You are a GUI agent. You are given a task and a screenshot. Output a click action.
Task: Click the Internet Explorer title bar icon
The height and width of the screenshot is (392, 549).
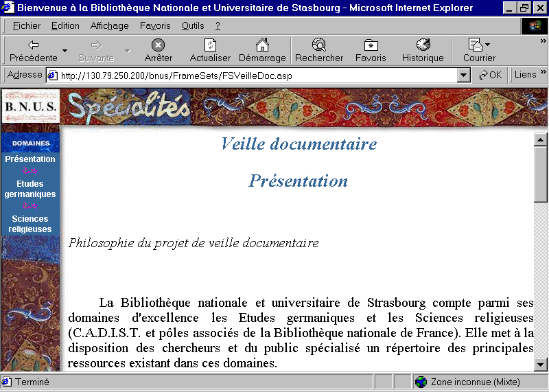click(x=8, y=7)
